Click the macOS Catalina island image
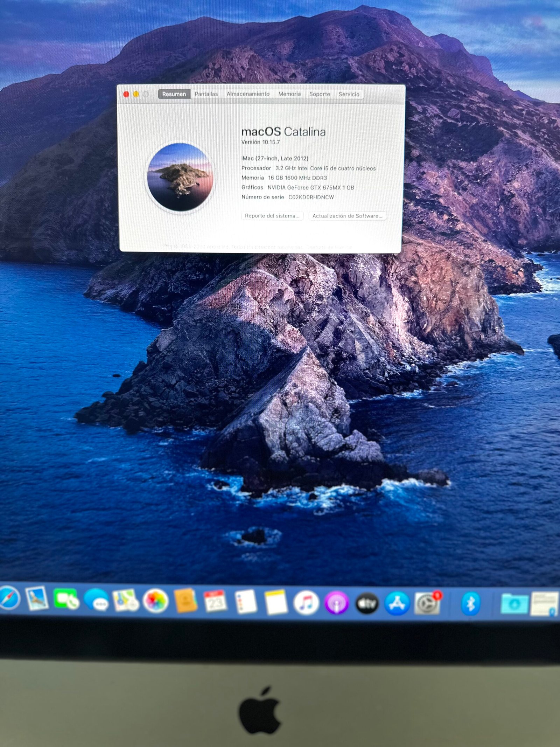The width and height of the screenshot is (560, 747). [x=180, y=177]
